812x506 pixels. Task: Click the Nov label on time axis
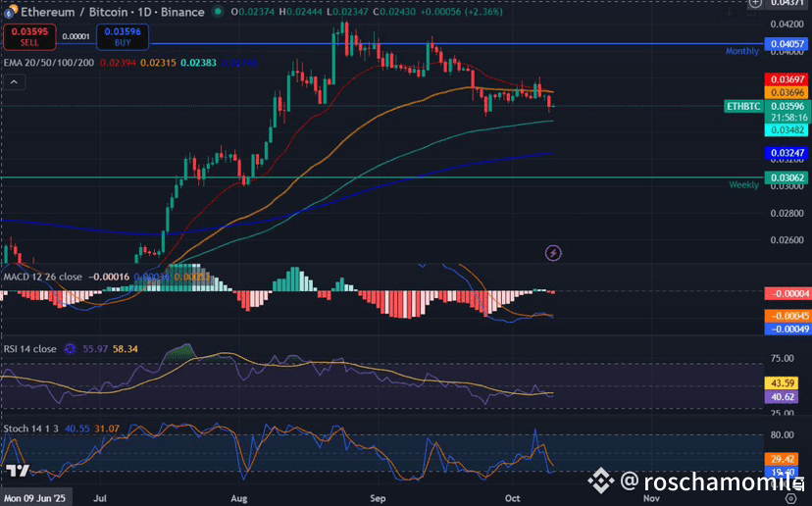pos(651,498)
